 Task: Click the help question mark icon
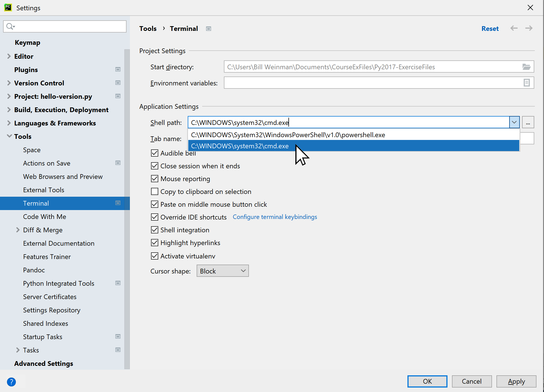click(11, 382)
